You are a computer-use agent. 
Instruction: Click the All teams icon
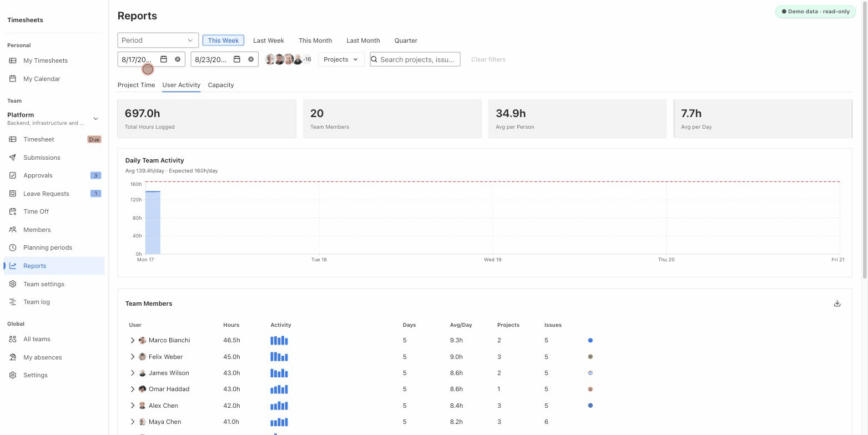(x=13, y=339)
